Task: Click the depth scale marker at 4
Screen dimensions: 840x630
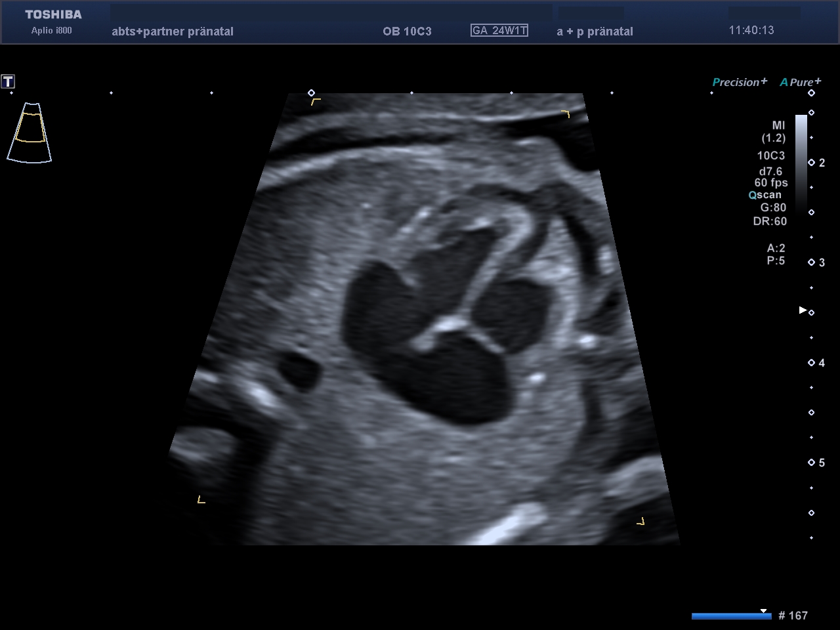Action: tap(812, 363)
